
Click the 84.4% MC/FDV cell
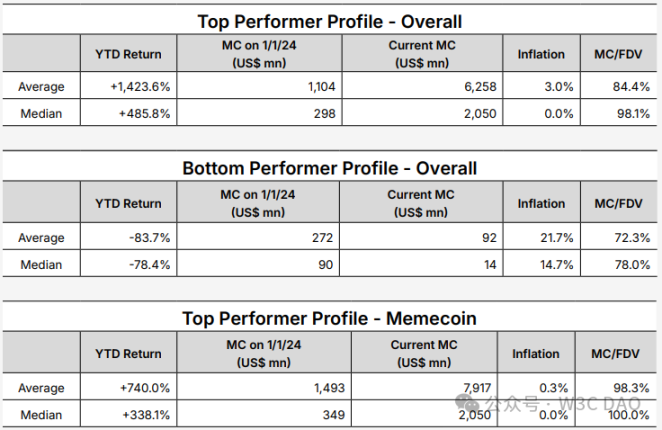coord(630,87)
